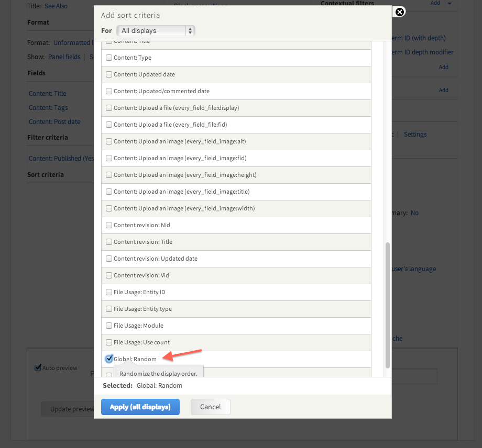
Task: Open the For displays dropdown
Action: coord(156,31)
